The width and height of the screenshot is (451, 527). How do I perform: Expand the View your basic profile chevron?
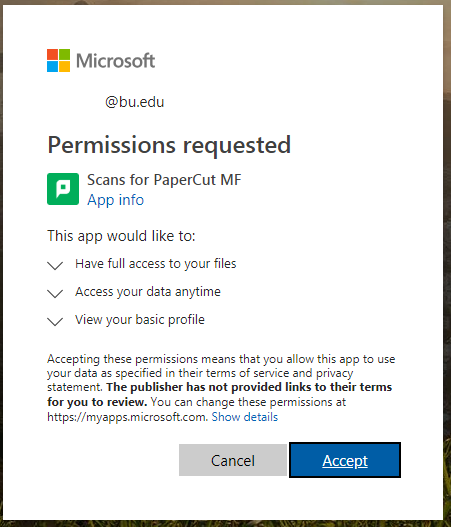[x=55, y=321]
